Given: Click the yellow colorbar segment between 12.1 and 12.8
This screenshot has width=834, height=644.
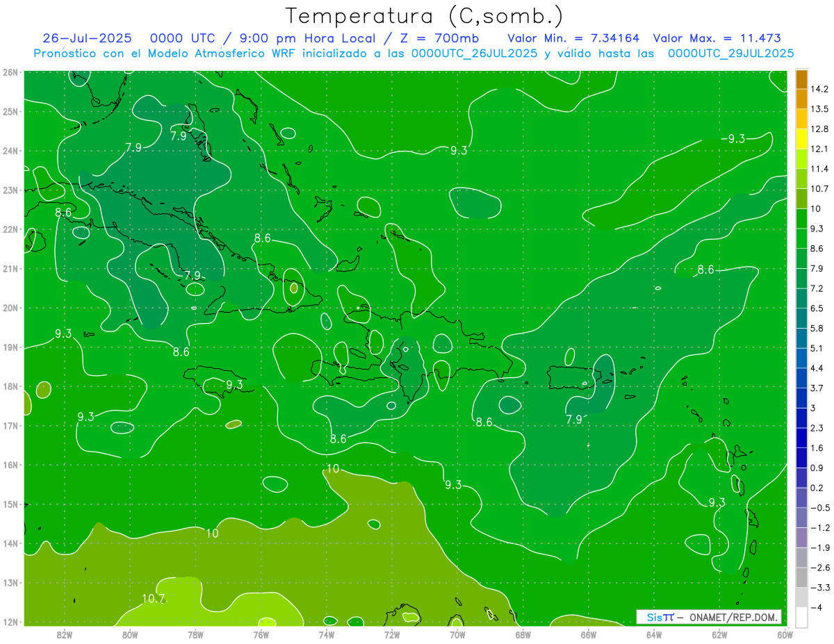Looking at the screenshot, I should pos(801,139).
